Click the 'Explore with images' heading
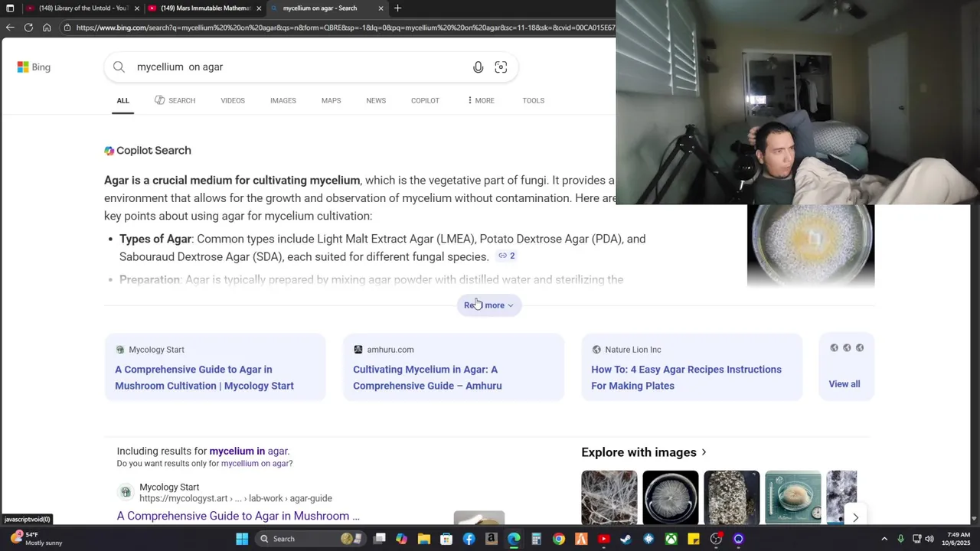980x551 pixels. (x=644, y=452)
